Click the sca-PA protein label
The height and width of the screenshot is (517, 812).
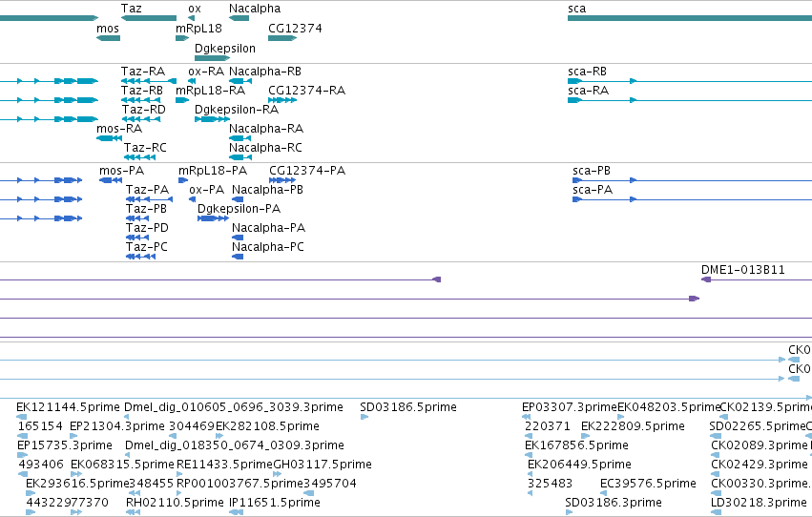point(593,190)
